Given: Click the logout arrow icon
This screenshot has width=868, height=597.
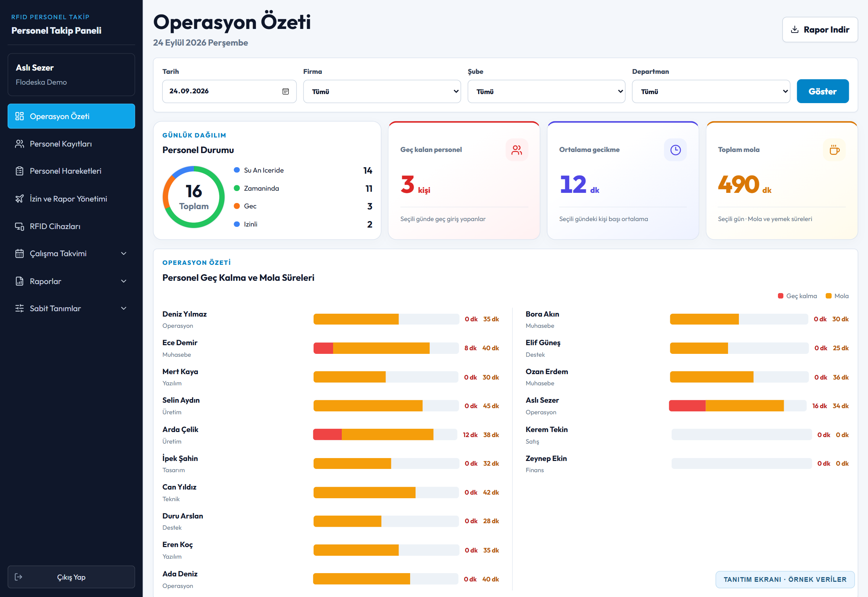Looking at the screenshot, I should pyautogui.click(x=18, y=577).
